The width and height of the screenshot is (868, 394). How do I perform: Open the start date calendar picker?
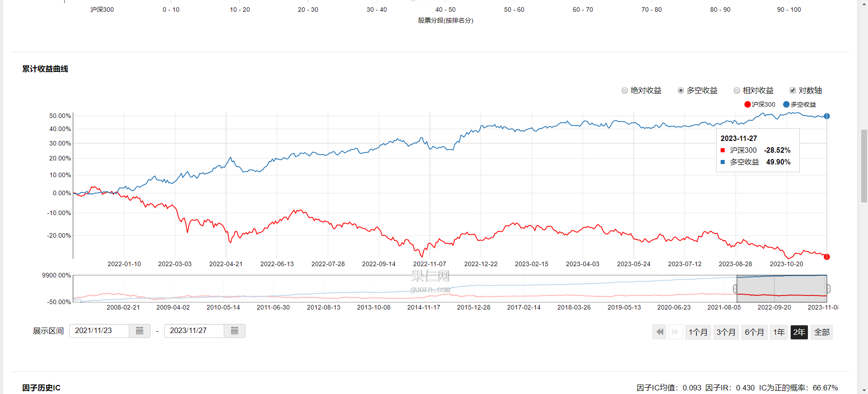click(x=140, y=331)
